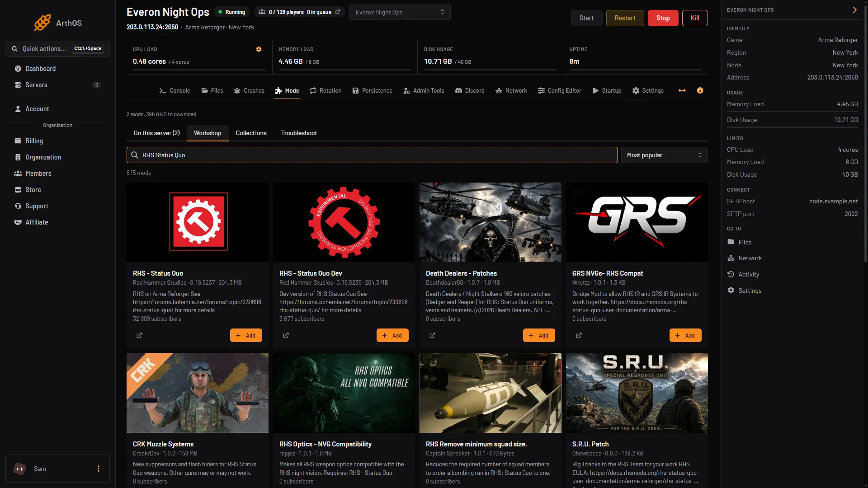Open Members in the sidebar

[x=57, y=174]
